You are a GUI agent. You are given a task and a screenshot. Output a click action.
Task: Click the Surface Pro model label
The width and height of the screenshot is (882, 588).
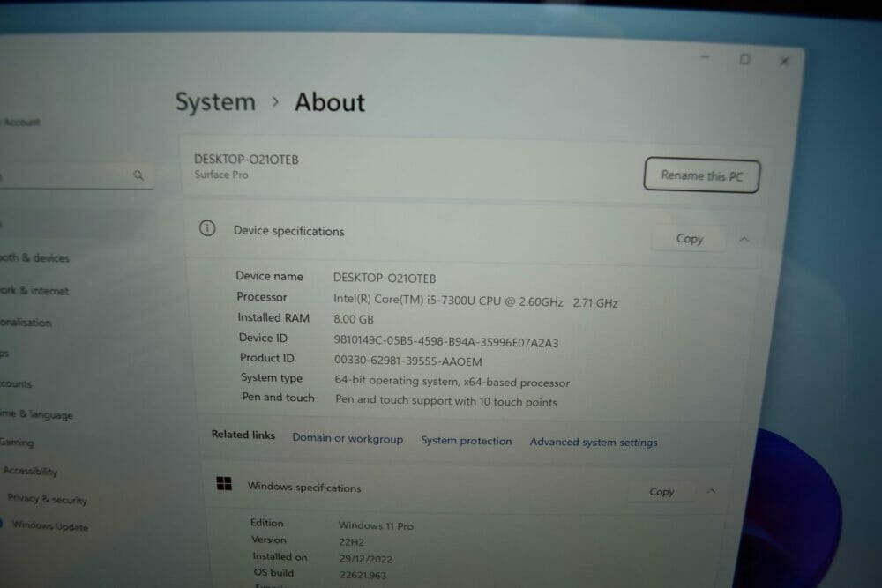pyautogui.click(x=221, y=175)
